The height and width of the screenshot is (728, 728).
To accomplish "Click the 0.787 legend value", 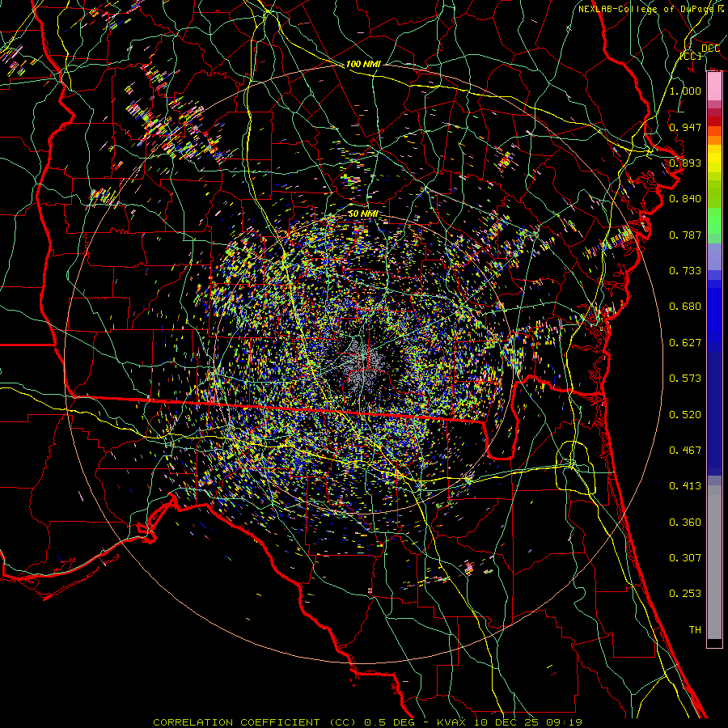I will [685, 235].
